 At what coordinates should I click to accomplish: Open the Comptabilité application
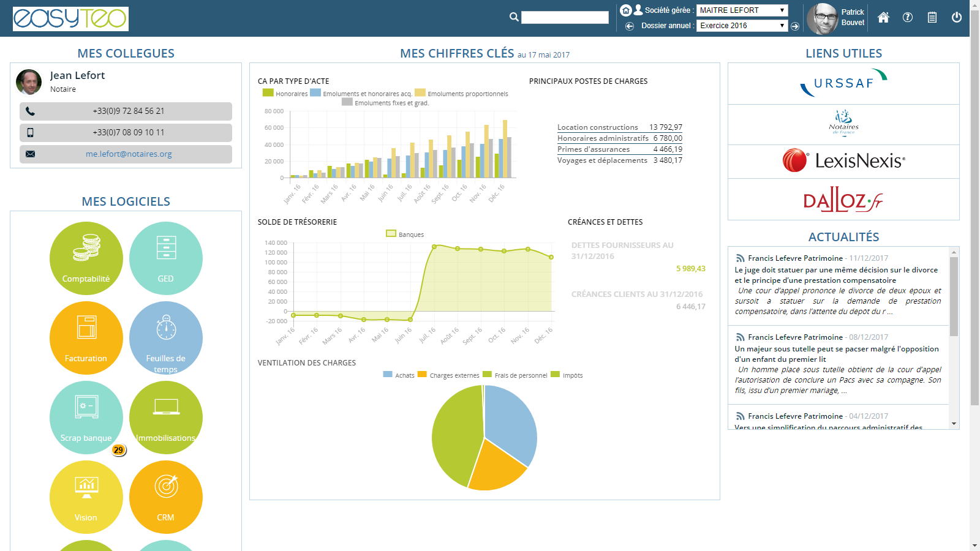tap(86, 258)
